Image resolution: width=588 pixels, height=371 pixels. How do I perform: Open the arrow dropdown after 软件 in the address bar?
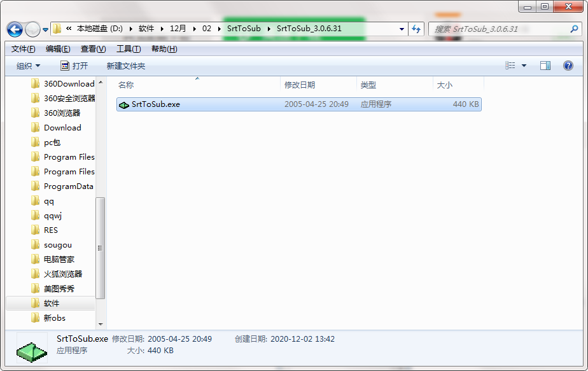tap(162, 29)
